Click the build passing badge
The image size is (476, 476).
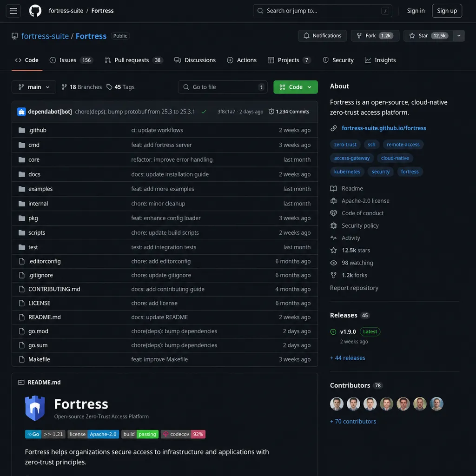tap(140, 435)
